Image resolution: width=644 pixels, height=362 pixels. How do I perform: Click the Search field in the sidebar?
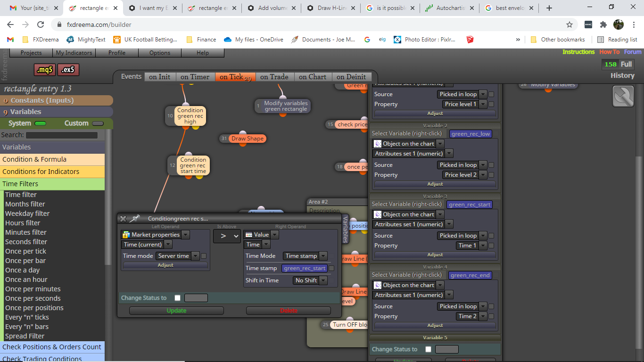(x=61, y=135)
